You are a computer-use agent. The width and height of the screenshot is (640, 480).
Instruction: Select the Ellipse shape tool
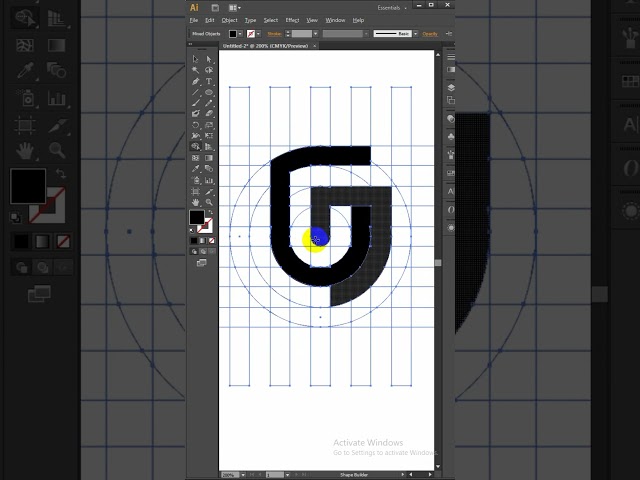click(x=209, y=92)
